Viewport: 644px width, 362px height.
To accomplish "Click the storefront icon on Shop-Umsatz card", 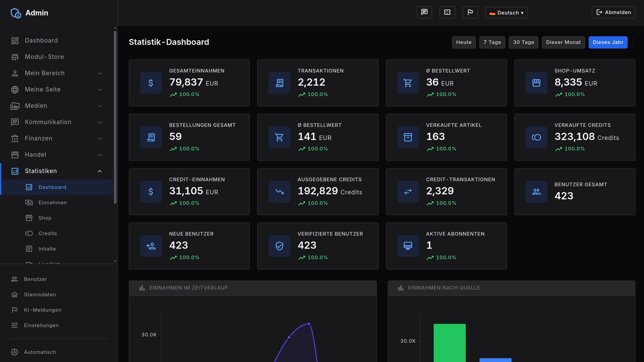I will [x=537, y=83].
